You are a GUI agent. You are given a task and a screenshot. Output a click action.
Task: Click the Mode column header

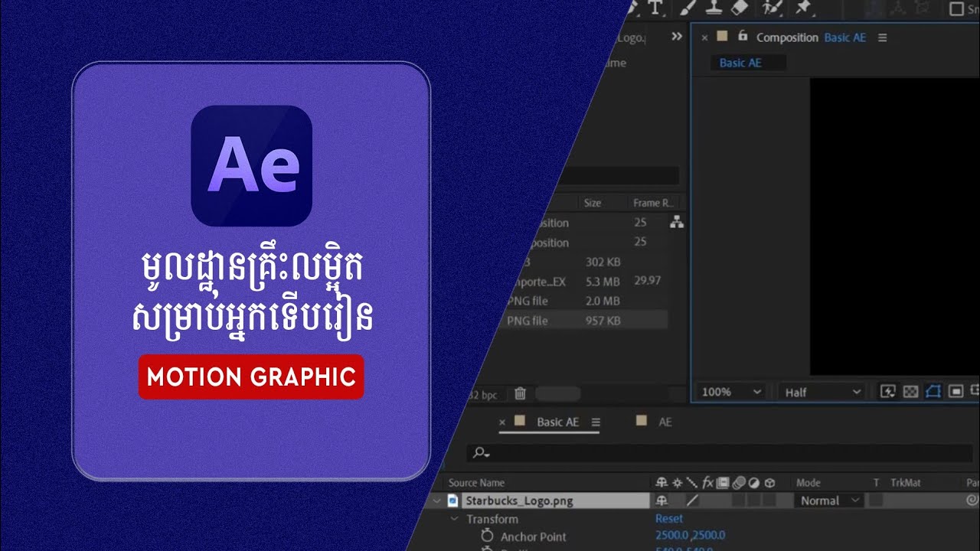coord(808,483)
